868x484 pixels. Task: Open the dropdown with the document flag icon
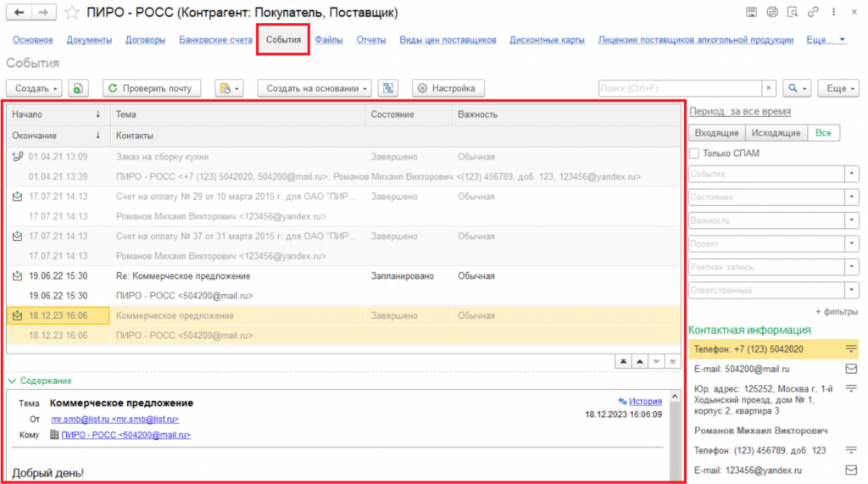229,88
